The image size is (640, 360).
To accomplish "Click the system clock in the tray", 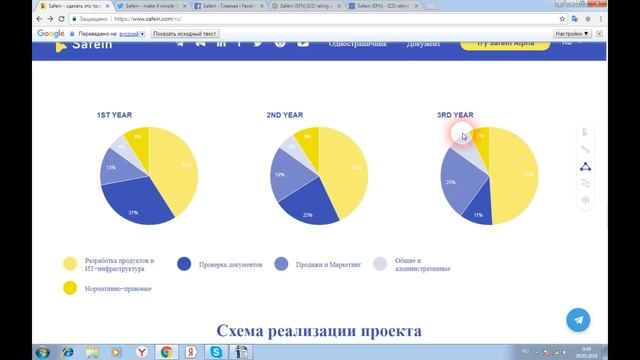I will [x=587, y=352].
